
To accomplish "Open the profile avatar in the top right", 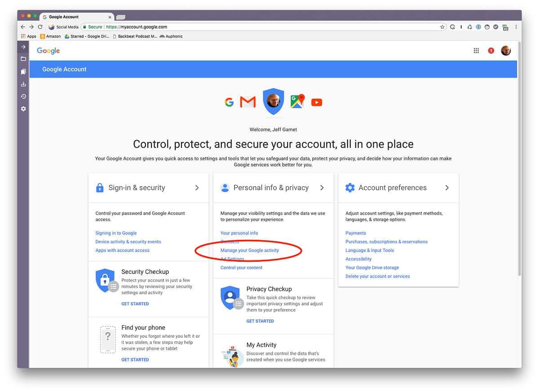I will pos(506,51).
